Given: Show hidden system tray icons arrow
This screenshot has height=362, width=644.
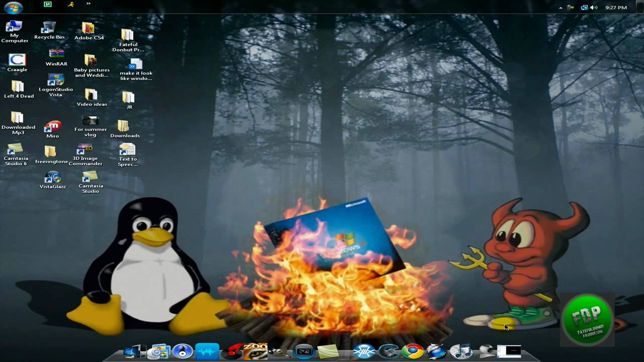Looking at the screenshot, I should [x=561, y=8].
